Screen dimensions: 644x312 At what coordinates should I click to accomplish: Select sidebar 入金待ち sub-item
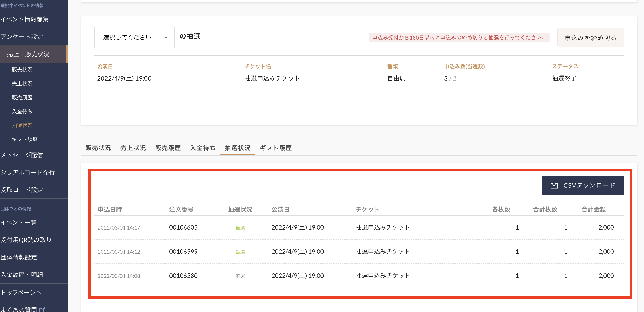[x=22, y=111]
